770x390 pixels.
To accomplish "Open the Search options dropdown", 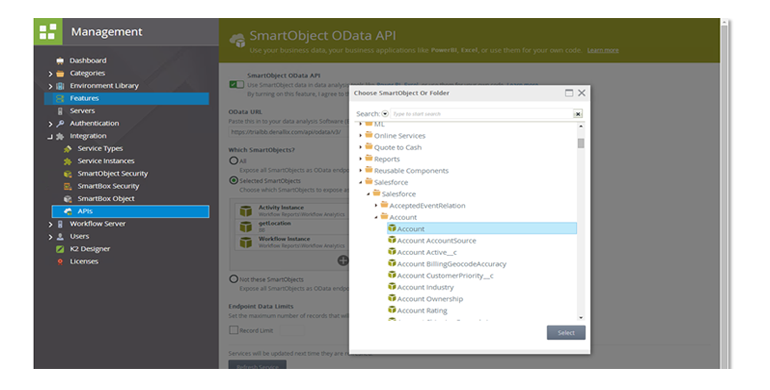I will pos(385,114).
